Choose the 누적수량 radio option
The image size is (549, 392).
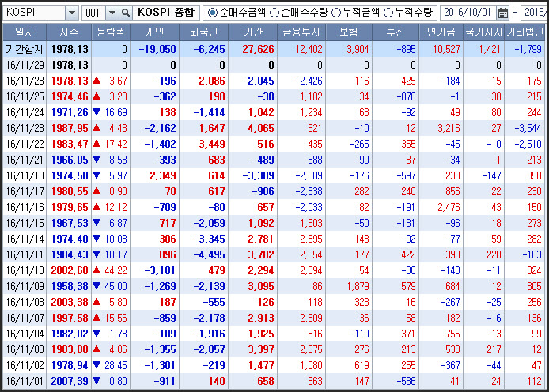pos(388,13)
